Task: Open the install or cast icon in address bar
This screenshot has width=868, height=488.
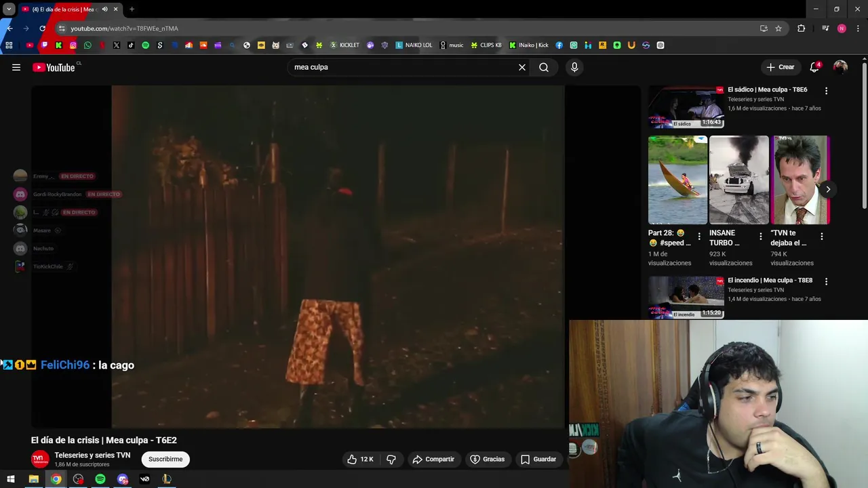Action: [x=764, y=28]
